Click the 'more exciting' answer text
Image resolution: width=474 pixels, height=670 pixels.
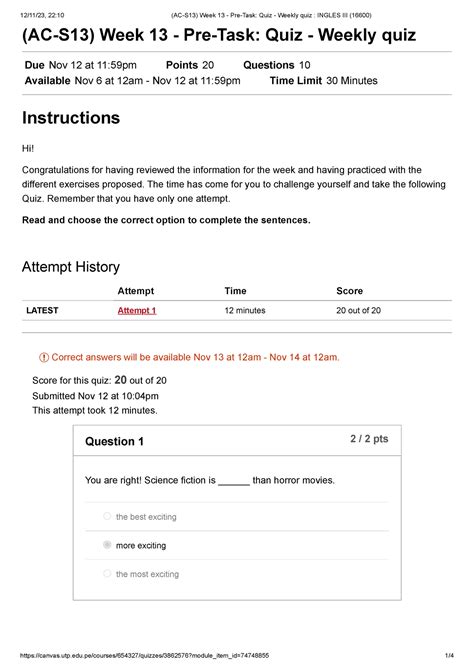tap(141, 546)
